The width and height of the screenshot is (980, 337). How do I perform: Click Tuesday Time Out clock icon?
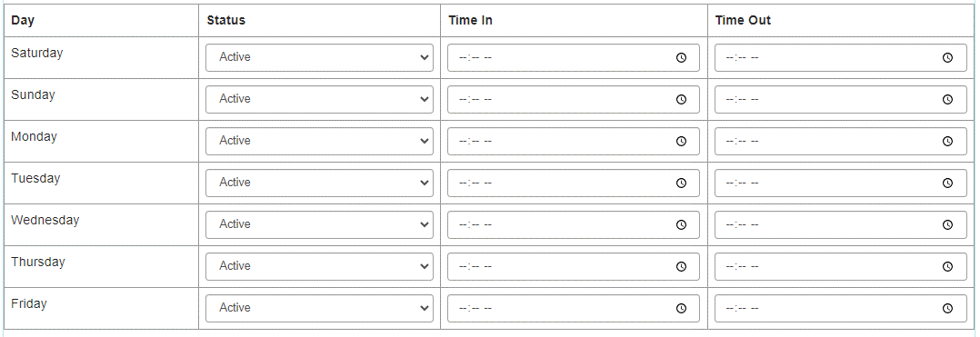(947, 183)
